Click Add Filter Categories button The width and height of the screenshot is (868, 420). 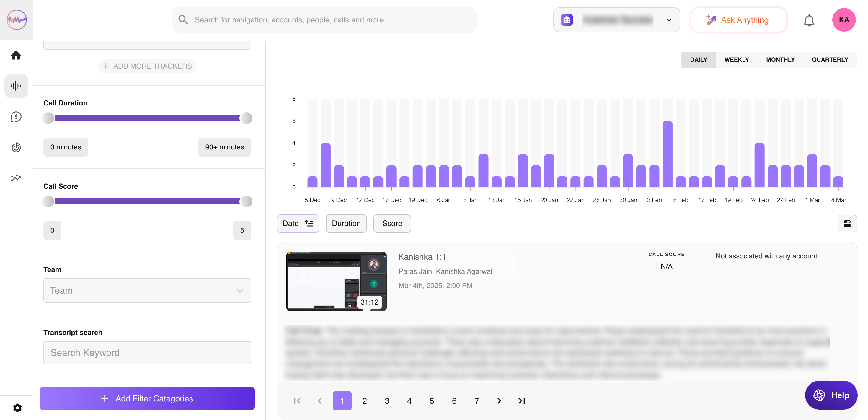click(x=147, y=398)
